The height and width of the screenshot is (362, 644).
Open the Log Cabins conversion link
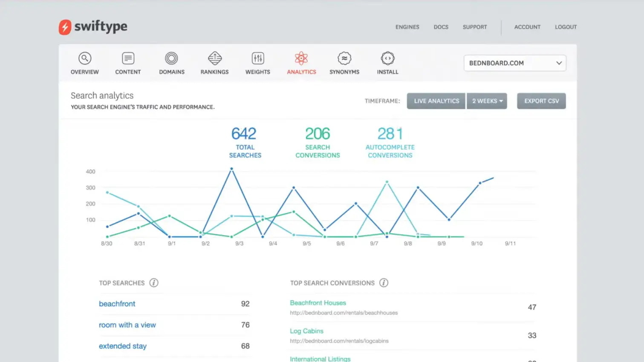306,331
